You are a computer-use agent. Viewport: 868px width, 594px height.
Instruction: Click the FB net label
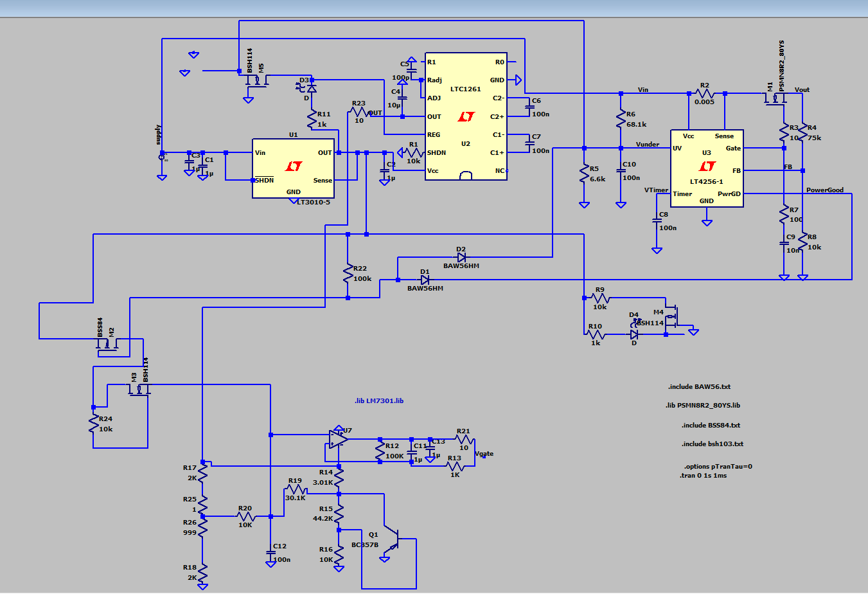click(x=788, y=167)
